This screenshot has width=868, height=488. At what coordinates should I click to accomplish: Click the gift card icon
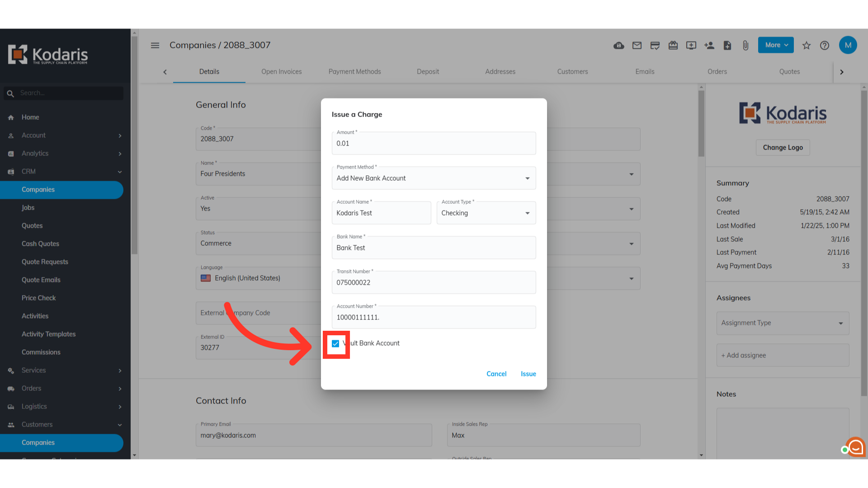(673, 45)
